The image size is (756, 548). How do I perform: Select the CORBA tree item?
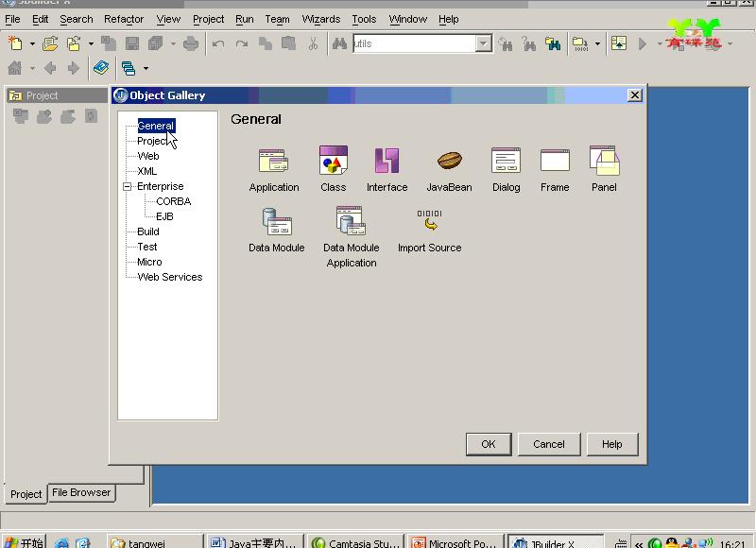174,201
